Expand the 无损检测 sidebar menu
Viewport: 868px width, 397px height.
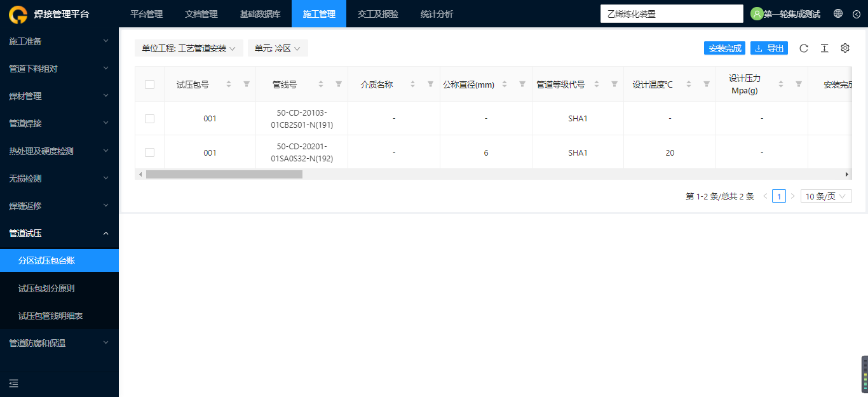pos(59,178)
